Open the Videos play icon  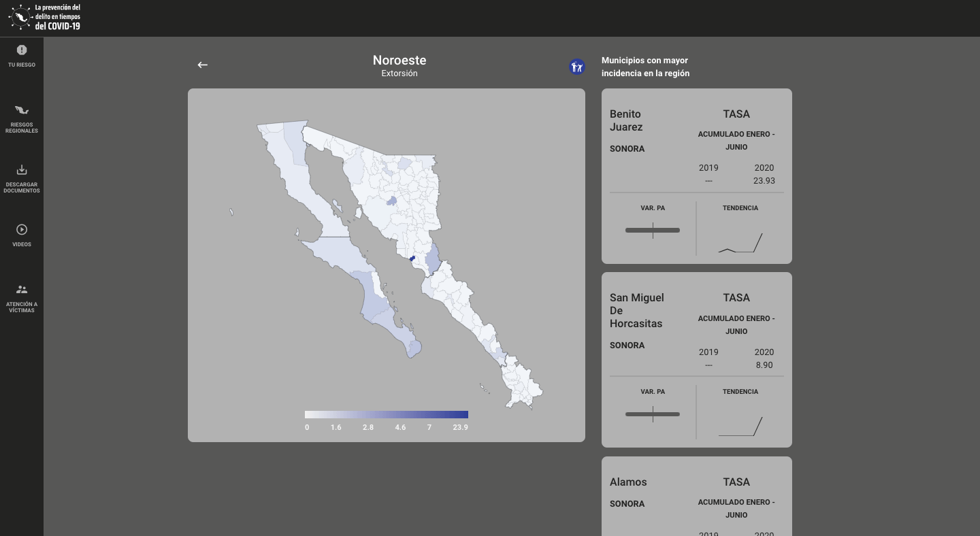tap(22, 230)
